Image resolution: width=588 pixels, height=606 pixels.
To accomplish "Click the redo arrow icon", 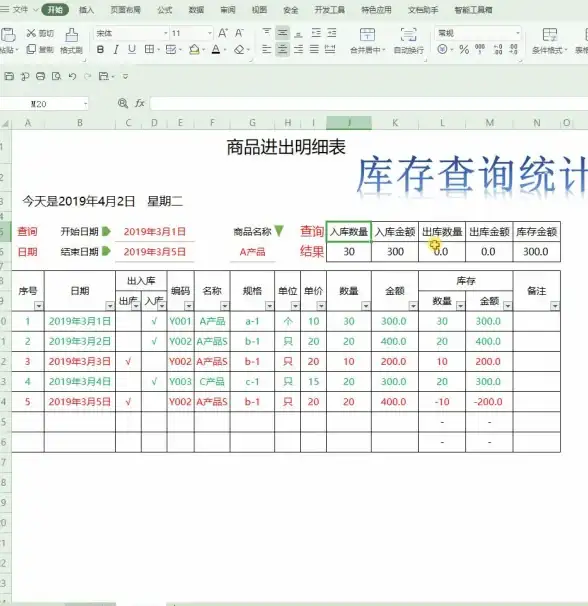I will pos(88,77).
